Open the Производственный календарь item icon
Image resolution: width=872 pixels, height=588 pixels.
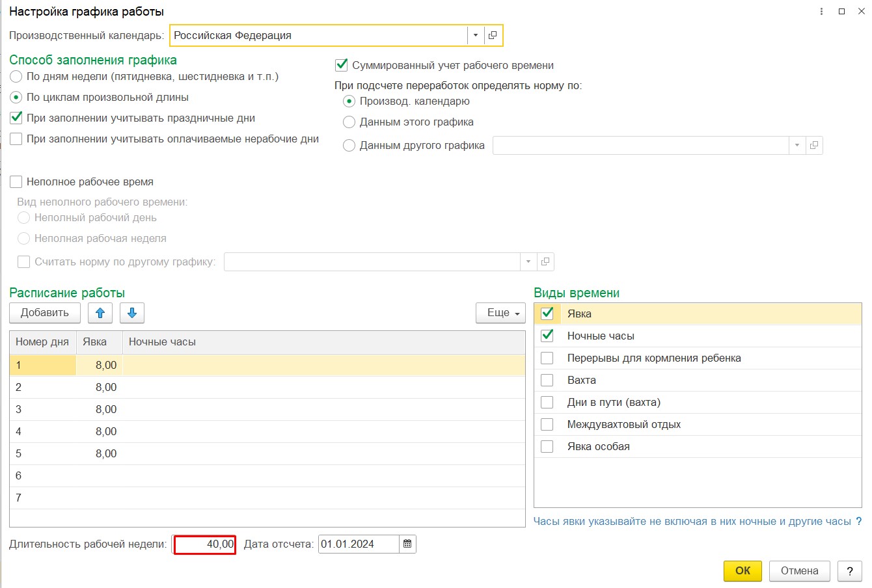[x=493, y=35]
